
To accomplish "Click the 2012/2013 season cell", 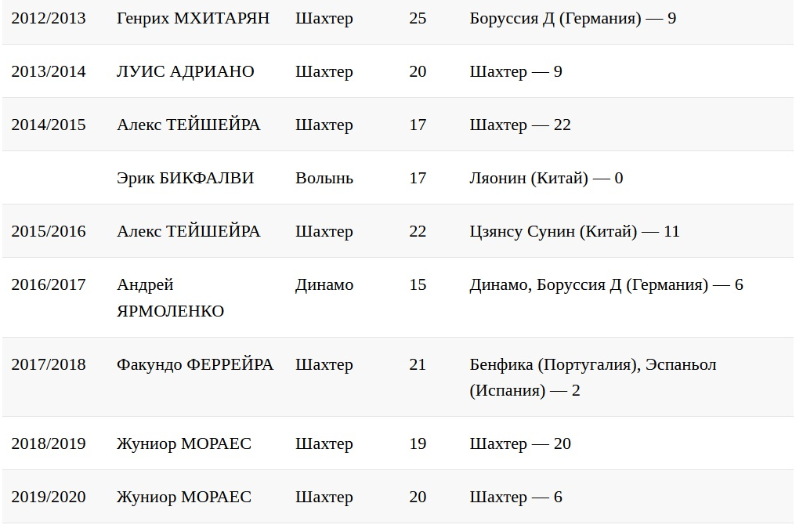I will click(49, 18).
